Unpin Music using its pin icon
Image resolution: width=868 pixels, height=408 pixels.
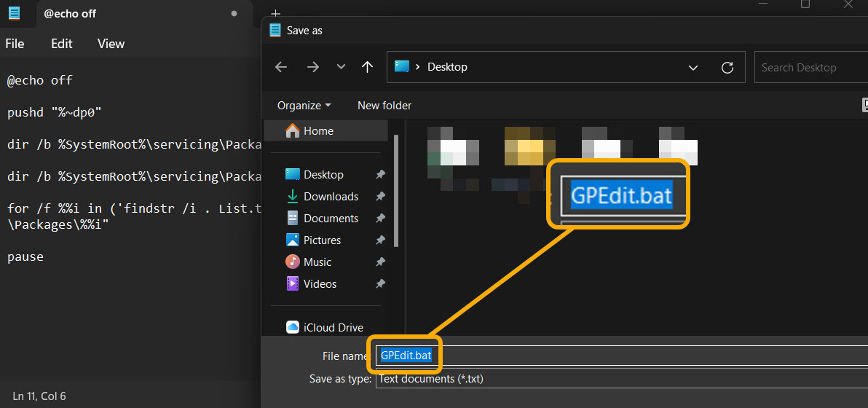click(x=380, y=262)
